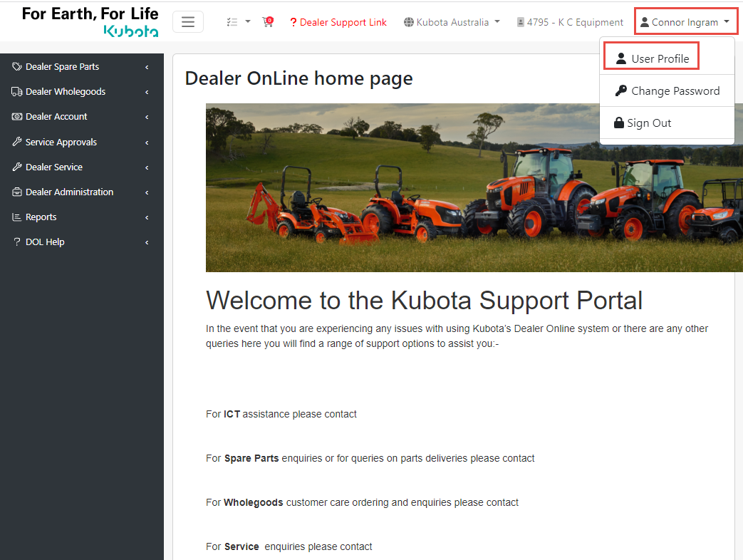This screenshot has width=743, height=560.
Task: Select the Dealer Account money icon
Action: (16, 116)
